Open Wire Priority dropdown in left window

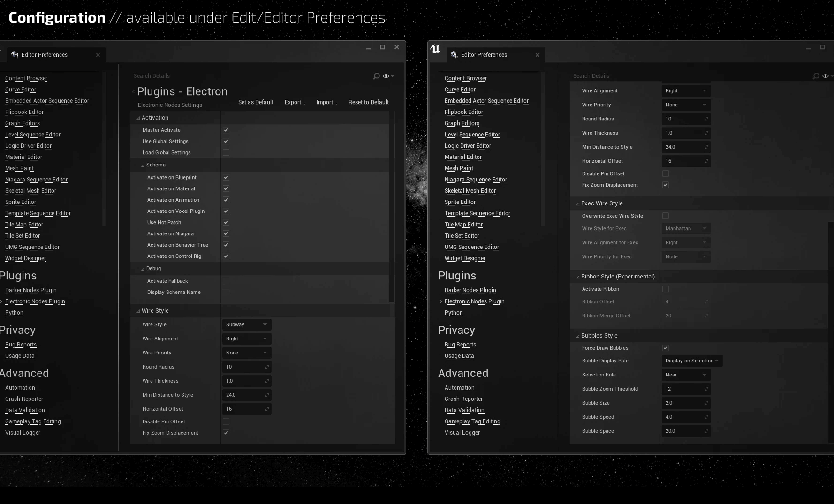[247, 353]
